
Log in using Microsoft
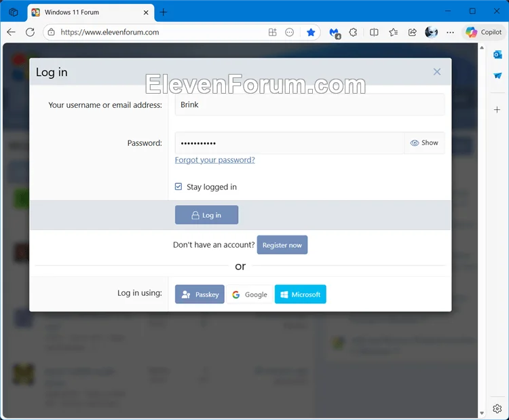300,294
